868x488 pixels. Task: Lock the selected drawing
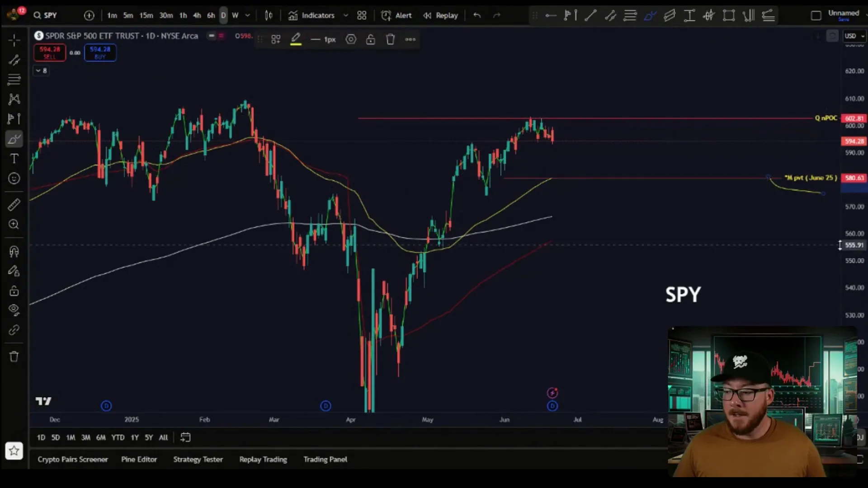[371, 39]
